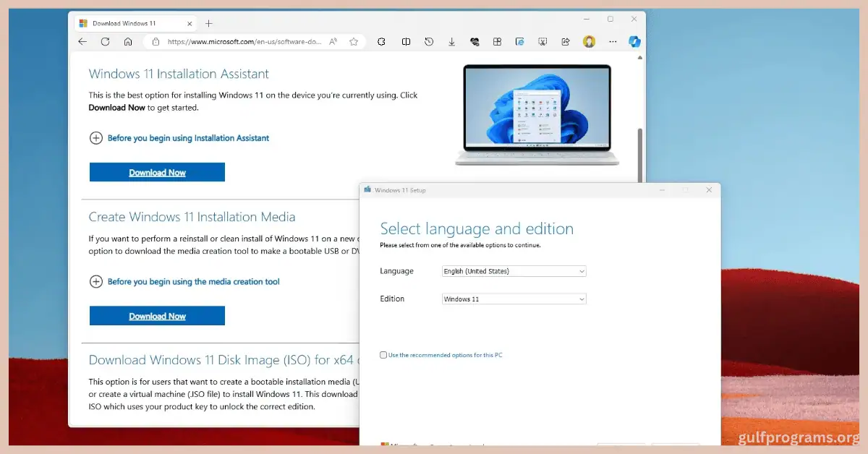Image resolution: width=868 pixels, height=454 pixels.
Task: Share this page using the toolbar icon
Action: (x=566, y=41)
